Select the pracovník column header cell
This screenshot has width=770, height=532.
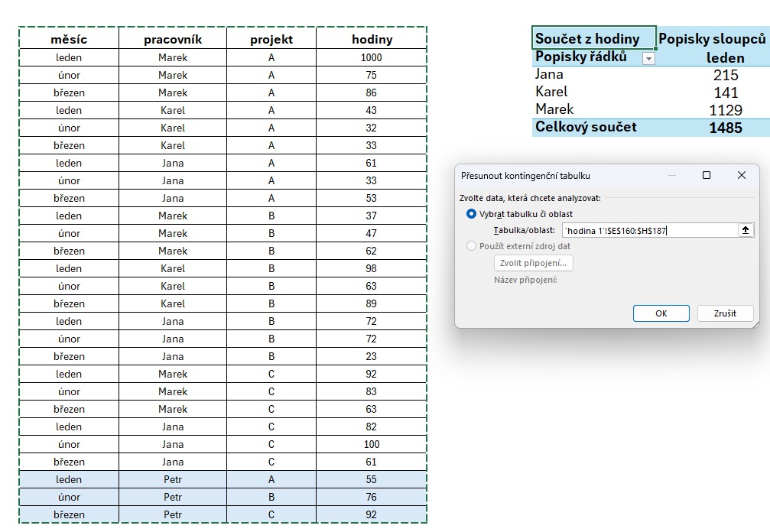pos(173,39)
